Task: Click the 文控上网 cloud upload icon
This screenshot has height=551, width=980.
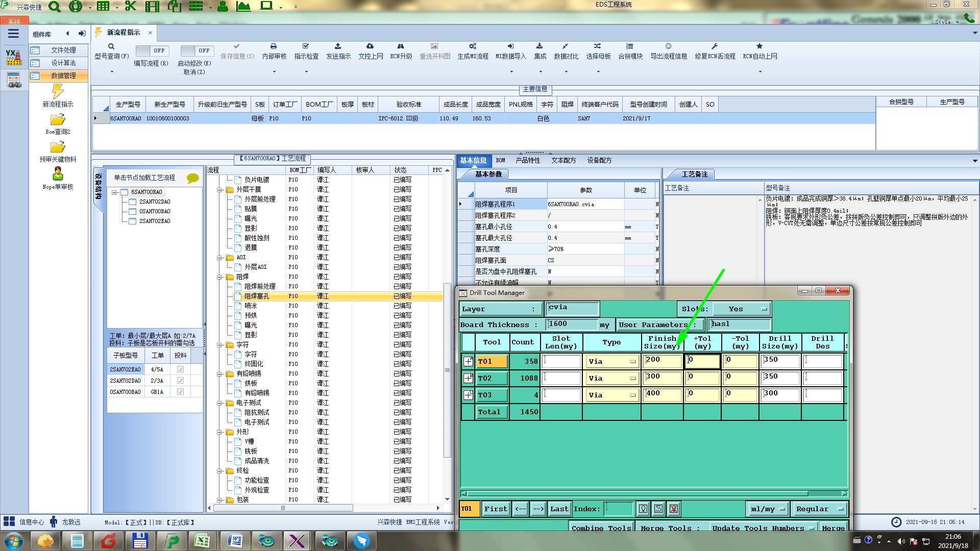Action: (370, 46)
